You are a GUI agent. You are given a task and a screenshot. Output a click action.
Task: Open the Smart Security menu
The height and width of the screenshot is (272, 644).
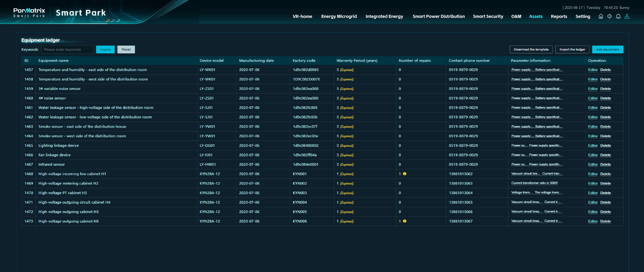click(x=488, y=16)
